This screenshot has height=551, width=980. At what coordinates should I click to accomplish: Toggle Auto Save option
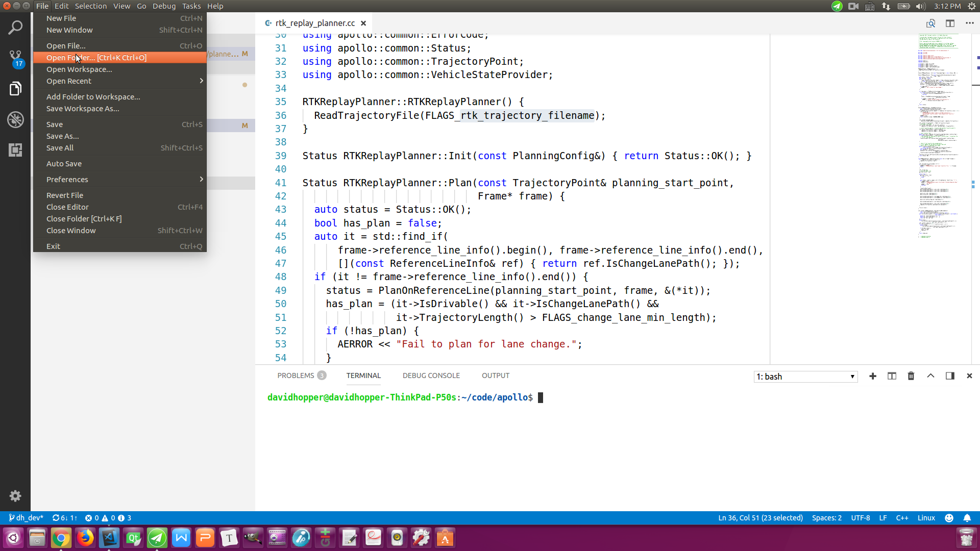tap(120, 164)
